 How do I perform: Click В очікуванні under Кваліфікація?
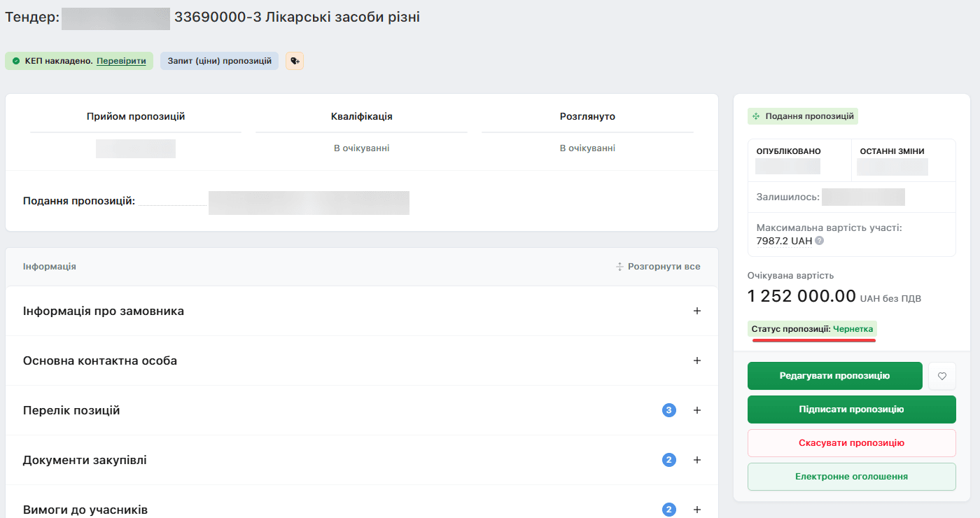click(362, 148)
